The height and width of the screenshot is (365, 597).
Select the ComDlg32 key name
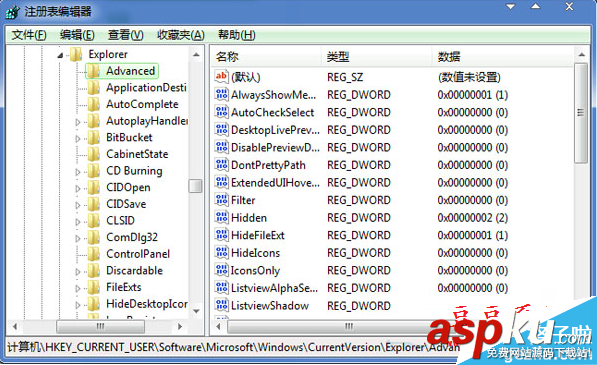(132, 237)
